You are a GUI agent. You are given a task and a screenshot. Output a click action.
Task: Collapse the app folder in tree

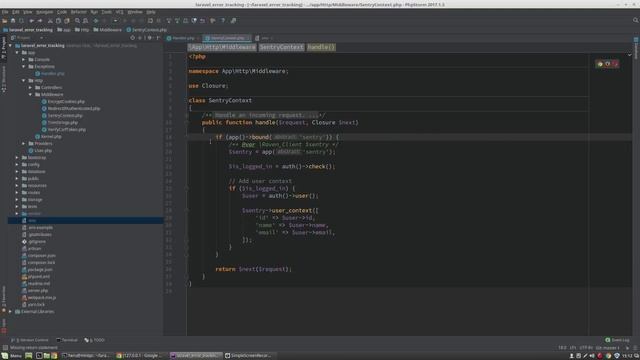point(17,53)
